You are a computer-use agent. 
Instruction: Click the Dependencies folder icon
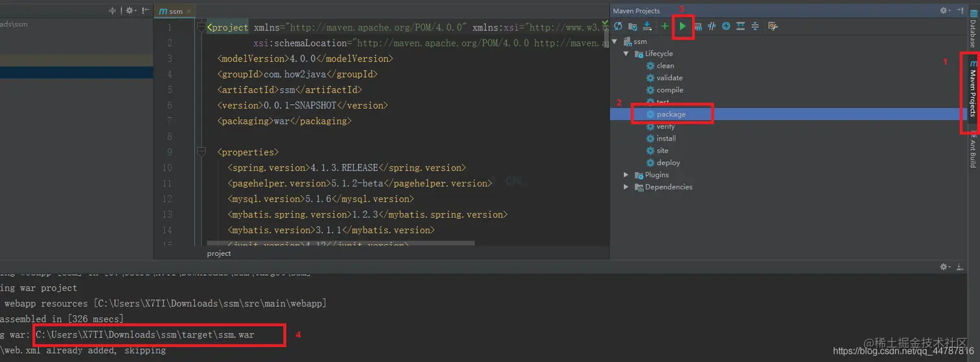coord(638,187)
